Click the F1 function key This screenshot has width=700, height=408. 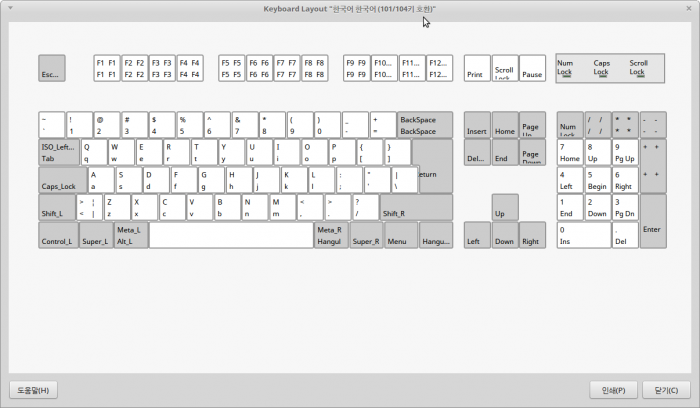click(x=107, y=68)
